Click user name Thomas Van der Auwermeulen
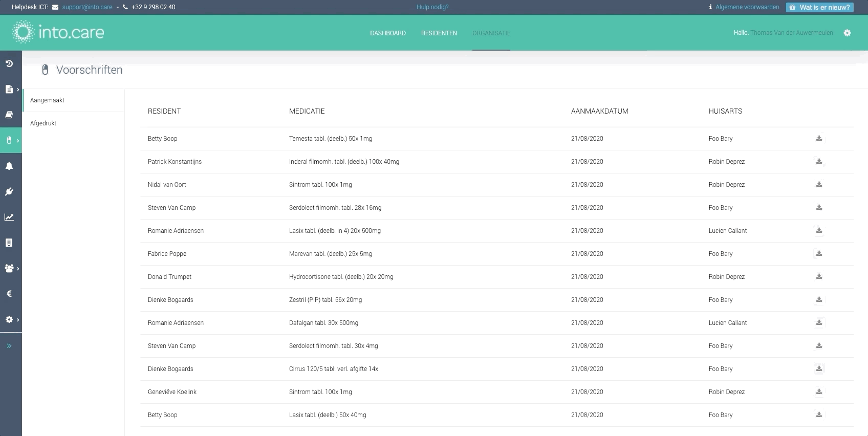 [x=792, y=33]
